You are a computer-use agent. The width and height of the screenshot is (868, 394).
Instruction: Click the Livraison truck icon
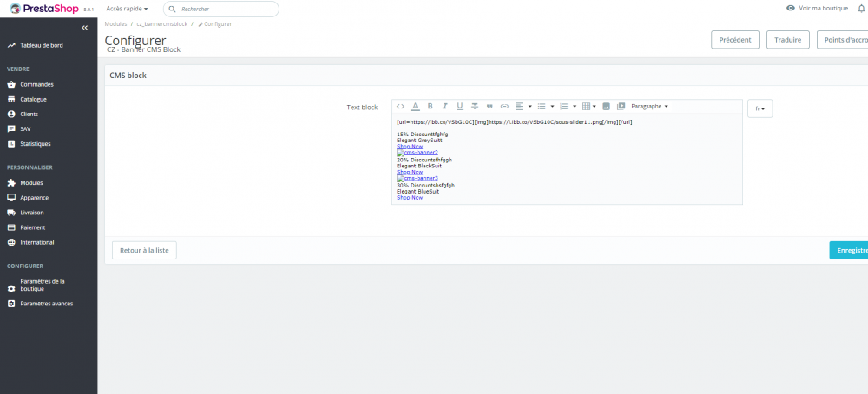pyautogui.click(x=11, y=213)
